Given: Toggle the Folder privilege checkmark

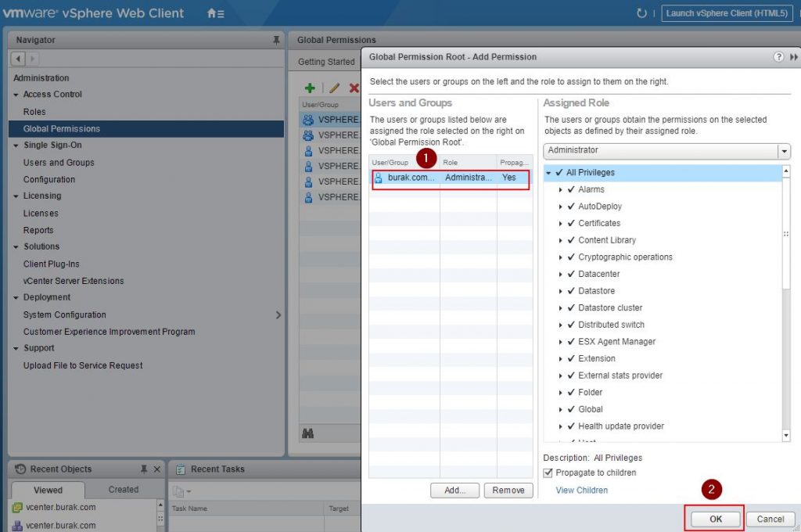Looking at the screenshot, I should click(571, 393).
